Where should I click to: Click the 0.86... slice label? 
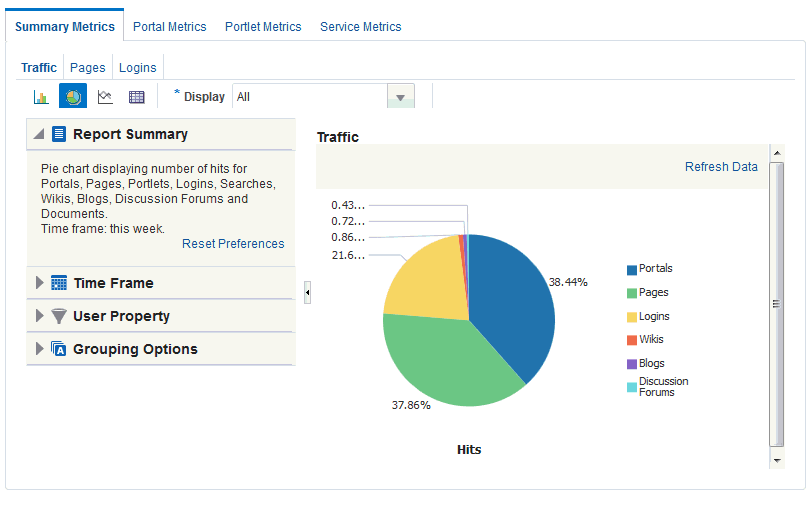(348, 237)
